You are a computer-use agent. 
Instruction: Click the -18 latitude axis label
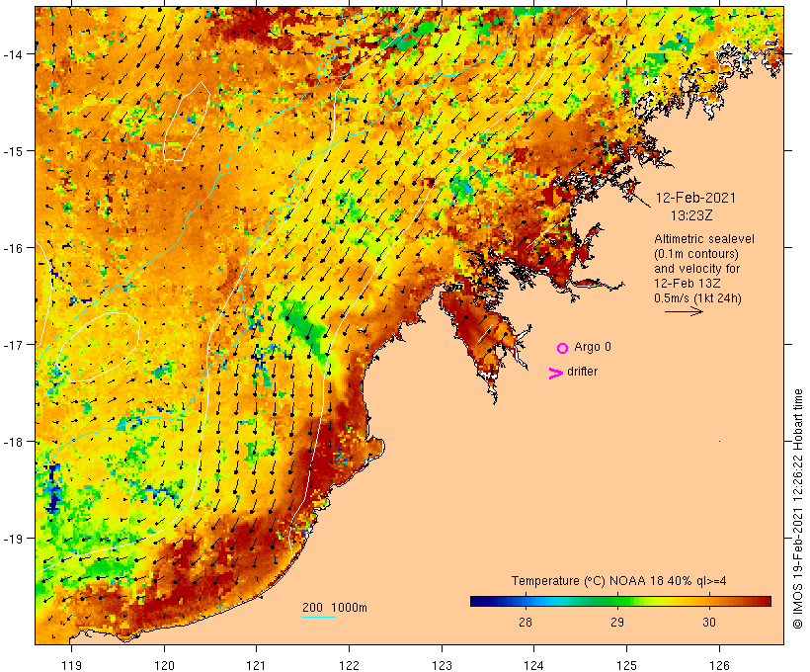(x=13, y=442)
